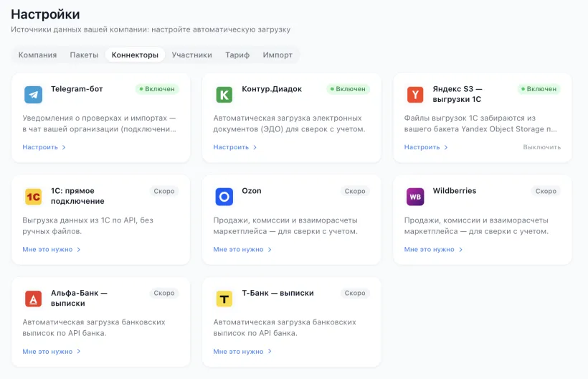Switch to the Пакеты tab

[84, 55]
